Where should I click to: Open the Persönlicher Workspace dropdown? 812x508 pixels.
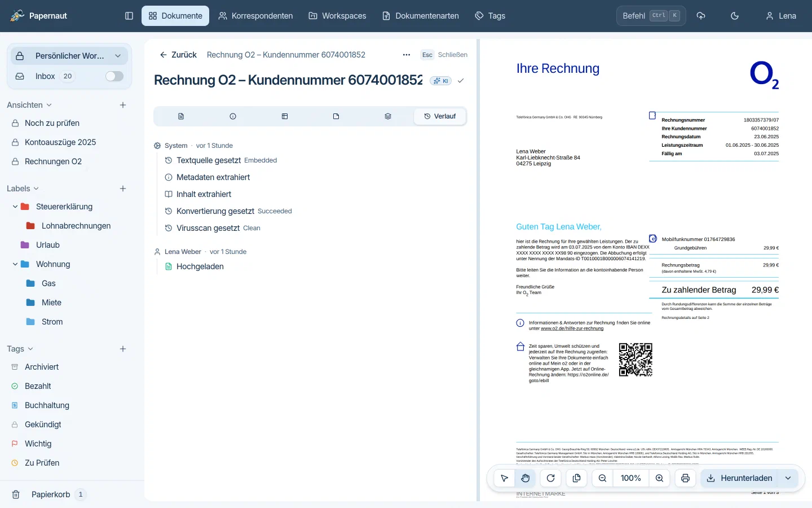click(x=69, y=56)
